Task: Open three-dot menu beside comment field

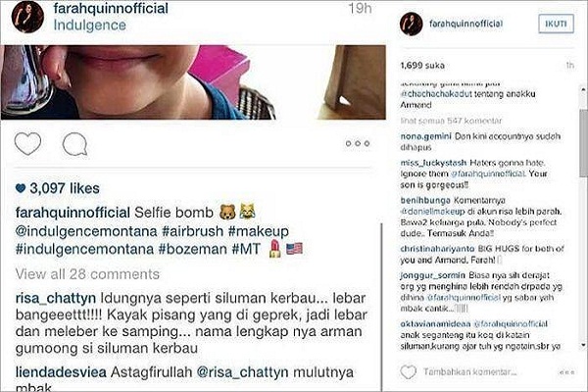Action: (566, 372)
